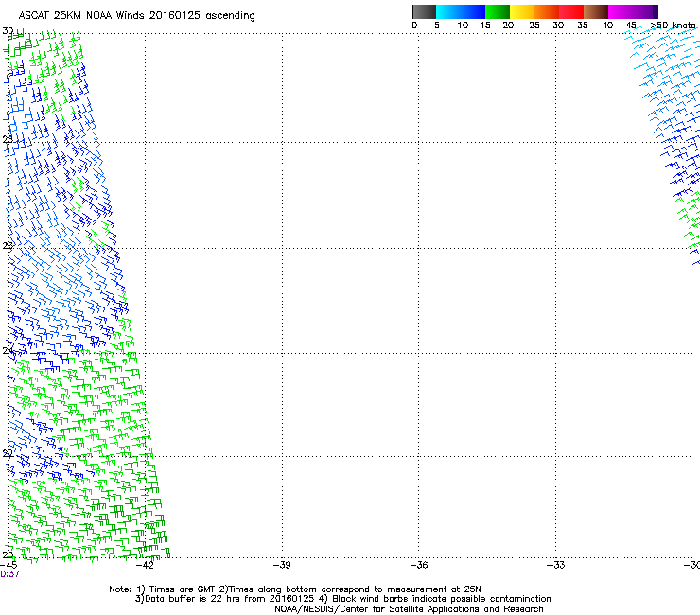Click the '-45' longitude axis label
Viewport: 700px width, 615px height.
[9, 565]
